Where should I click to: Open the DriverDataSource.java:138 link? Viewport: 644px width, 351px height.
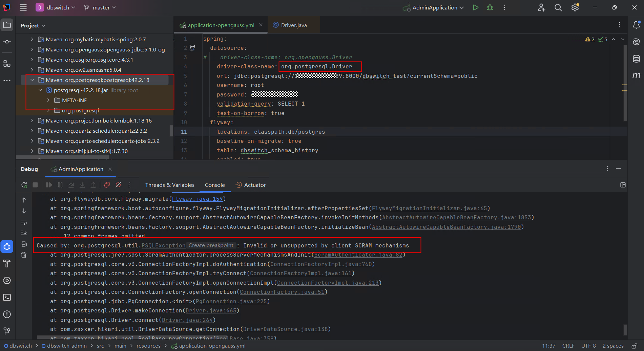(285, 329)
